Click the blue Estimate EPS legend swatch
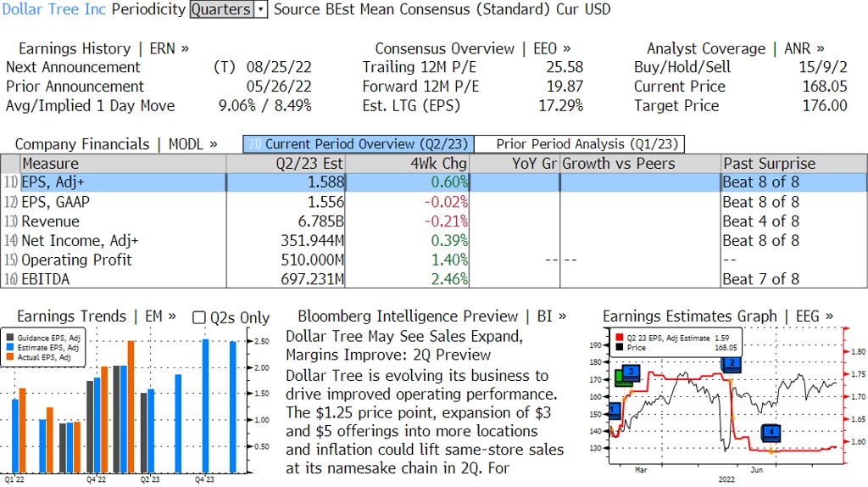 [x=10, y=347]
